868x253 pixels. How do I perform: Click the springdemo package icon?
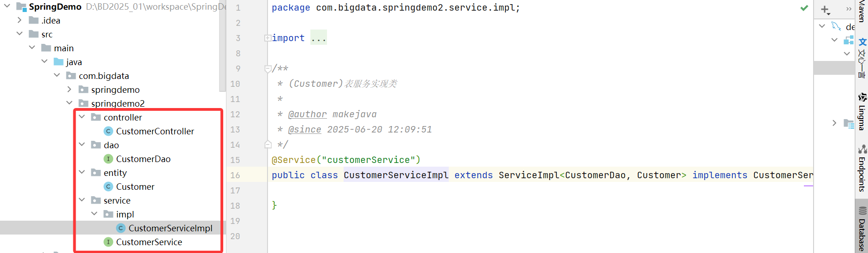pyautogui.click(x=83, y=90)
